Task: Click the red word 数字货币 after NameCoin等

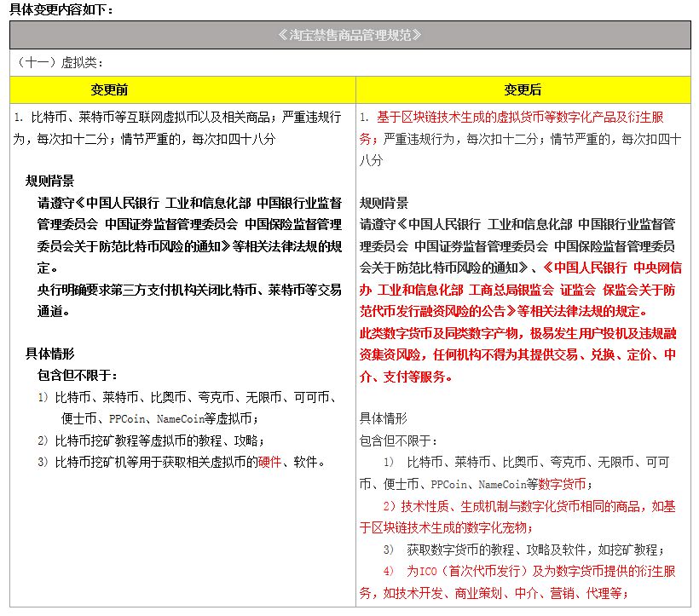Action: tap(562, 484)
